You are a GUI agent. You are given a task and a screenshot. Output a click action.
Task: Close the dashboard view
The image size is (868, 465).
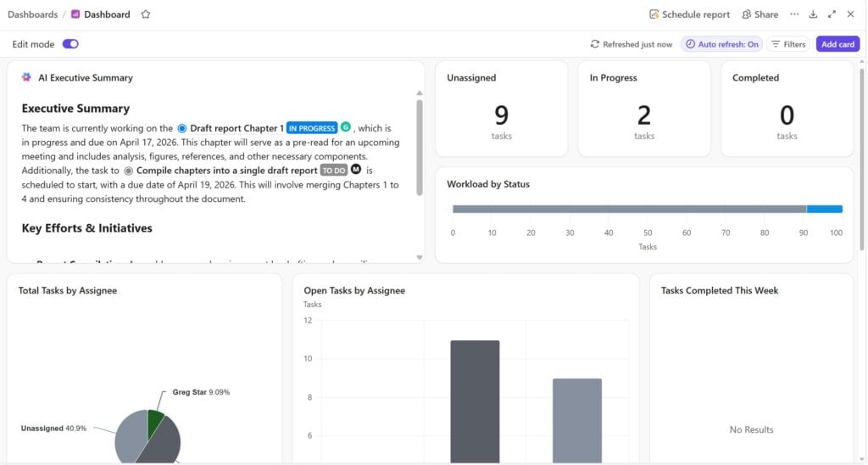pyautogui.click(x=851, y=14)
